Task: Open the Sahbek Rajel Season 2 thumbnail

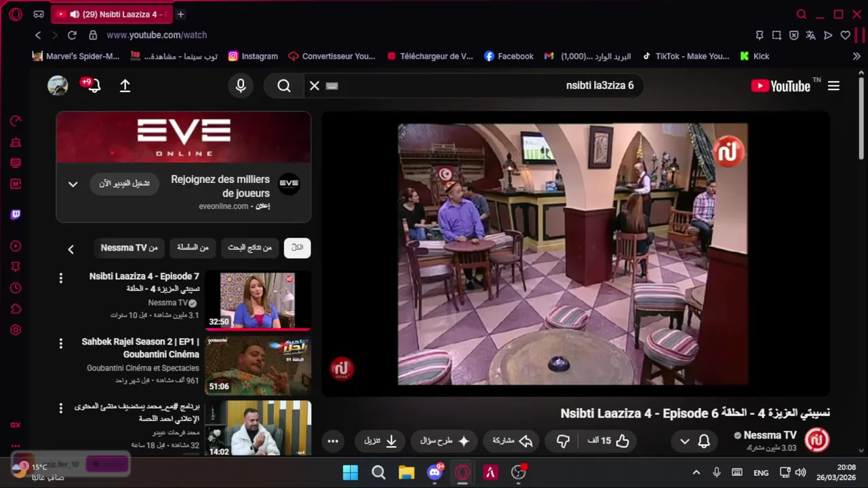Action: (x=258, y=366)
